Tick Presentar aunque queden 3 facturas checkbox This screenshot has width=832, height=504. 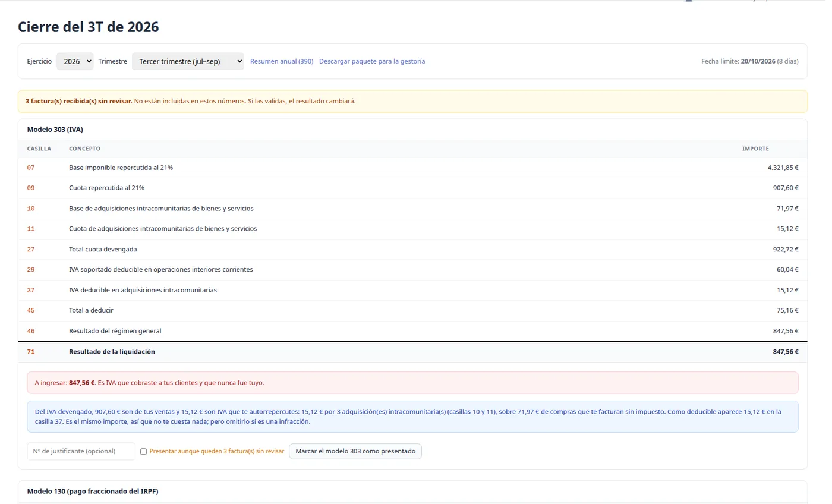click(x=143, y=452)
